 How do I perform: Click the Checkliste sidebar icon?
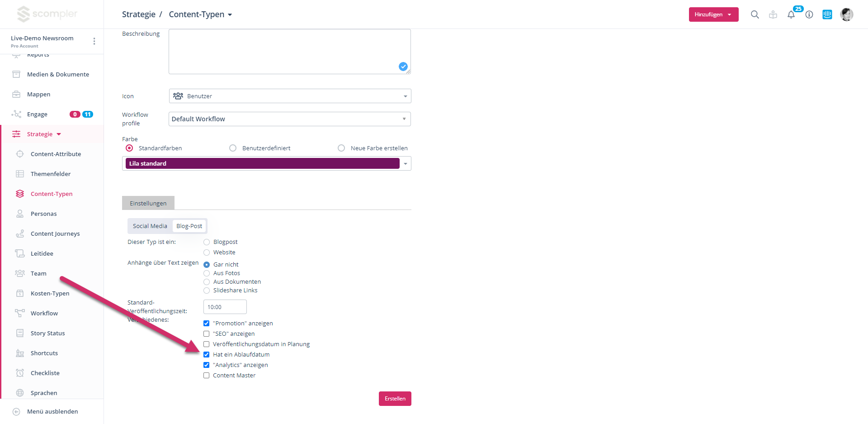point(20,373)
